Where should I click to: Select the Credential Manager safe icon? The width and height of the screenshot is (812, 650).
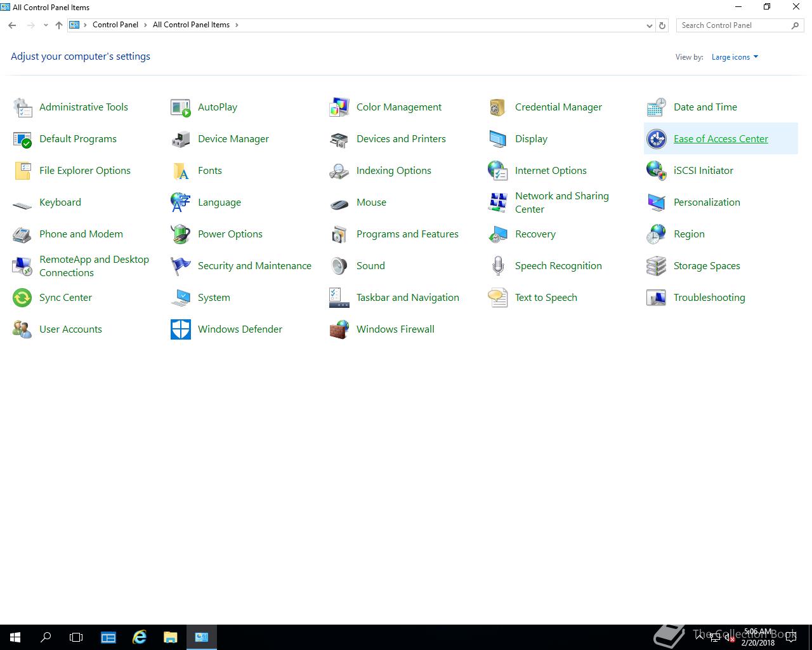[498, 107]
